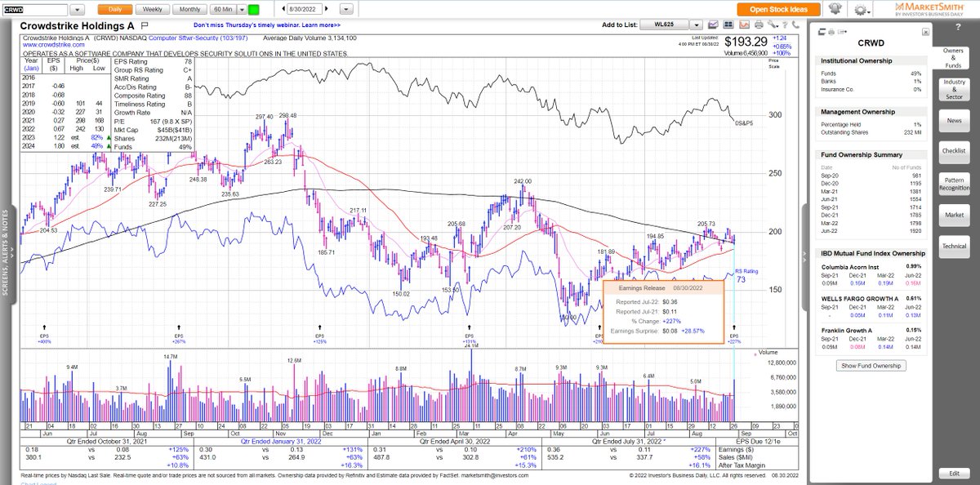Click the line chart icon near Add to List

(714, 25)
